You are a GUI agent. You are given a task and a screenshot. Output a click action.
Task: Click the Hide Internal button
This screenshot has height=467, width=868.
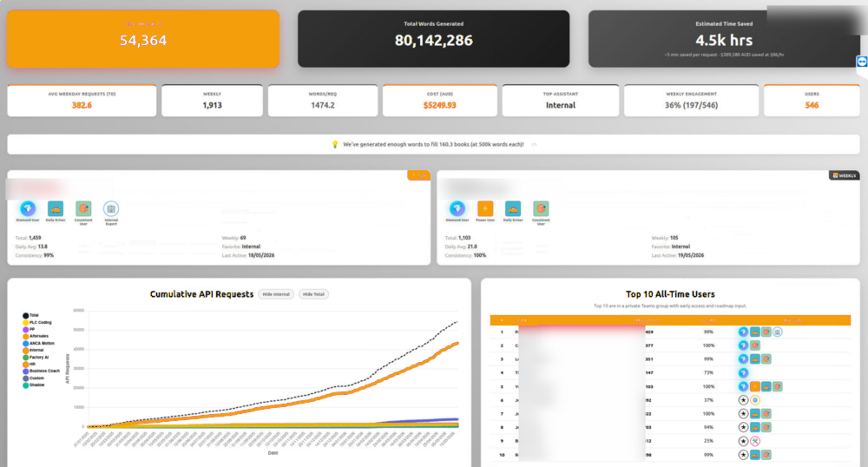(276, 294)
